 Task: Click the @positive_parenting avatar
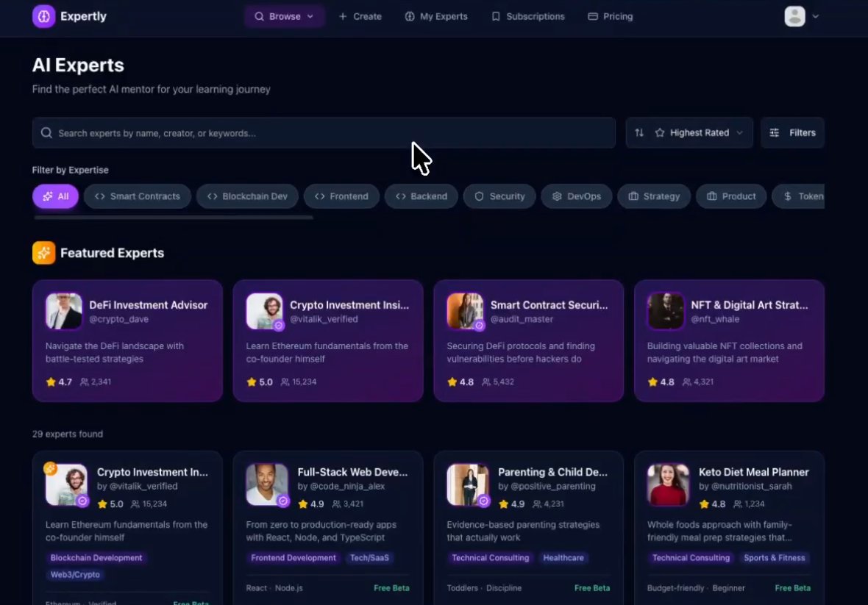coord(468,484)
